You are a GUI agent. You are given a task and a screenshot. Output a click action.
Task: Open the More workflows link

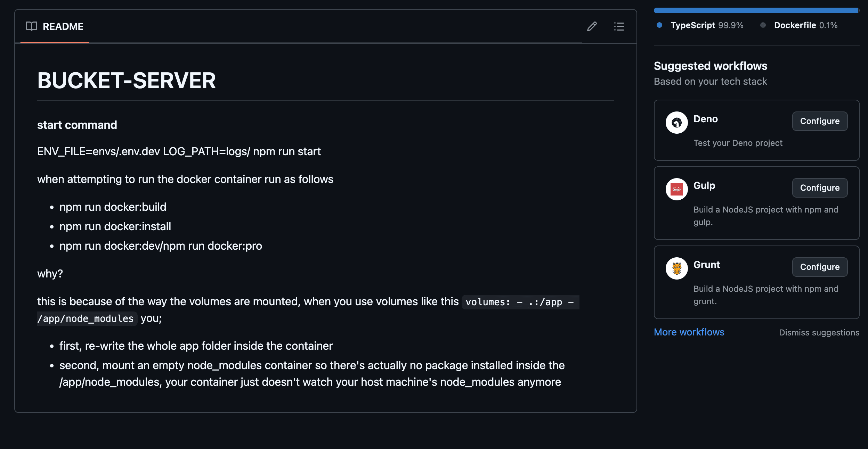[x=689, y=332]
